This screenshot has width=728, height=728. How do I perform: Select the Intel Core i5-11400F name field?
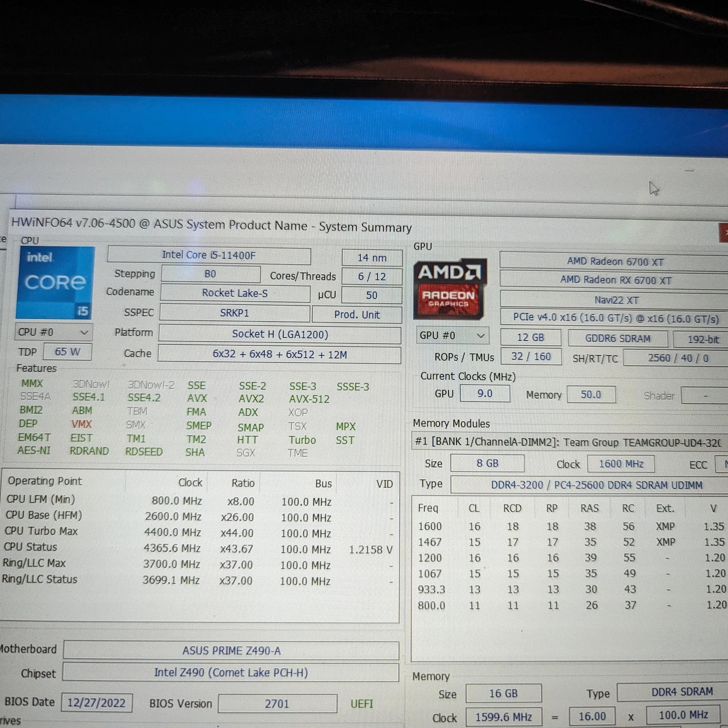point(209,256)
